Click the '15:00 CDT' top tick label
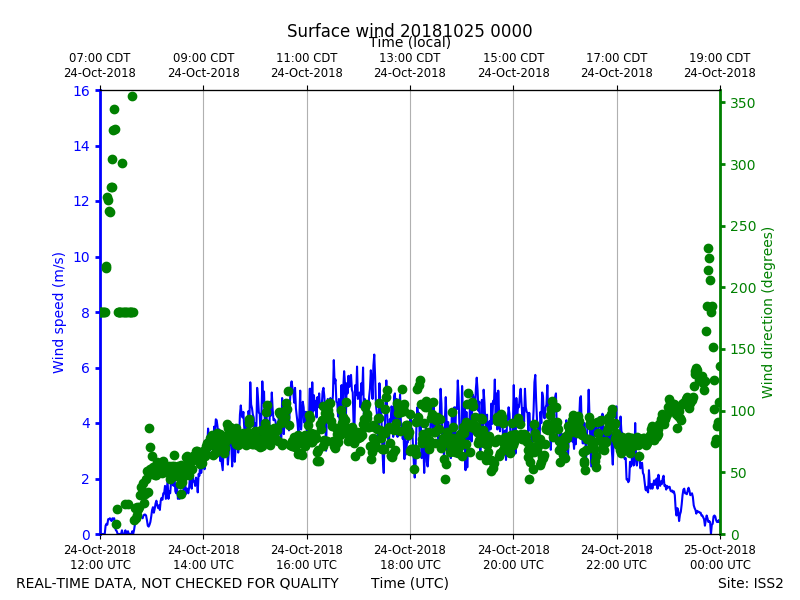Image resolution: width=800 pixels, height=600 pixels. (x=514, y=58)
